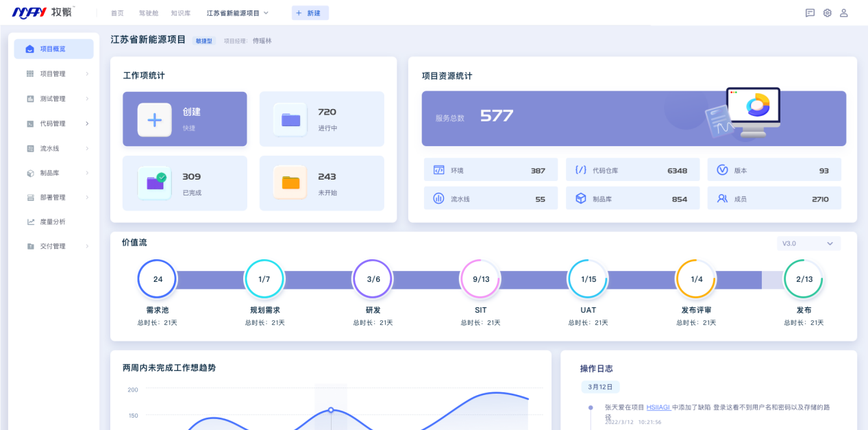The width and height of the screenshot is (868, 430).
Task: Expand the 代码管理 sidebar chevron
Action: tap(87, 123)
